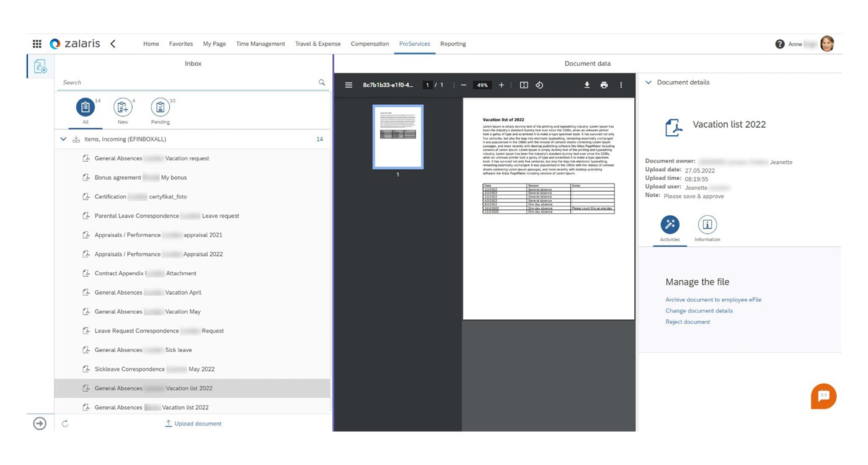Viewport: 868px width, 465px height.
Task: Print the PDF document
Action: (604, 85)
